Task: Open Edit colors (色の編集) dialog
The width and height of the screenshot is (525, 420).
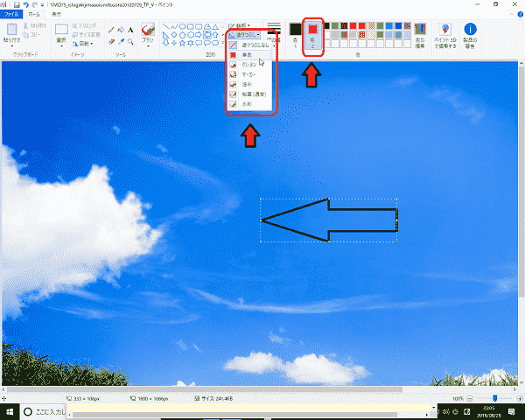Action: (x=420, y=36)
